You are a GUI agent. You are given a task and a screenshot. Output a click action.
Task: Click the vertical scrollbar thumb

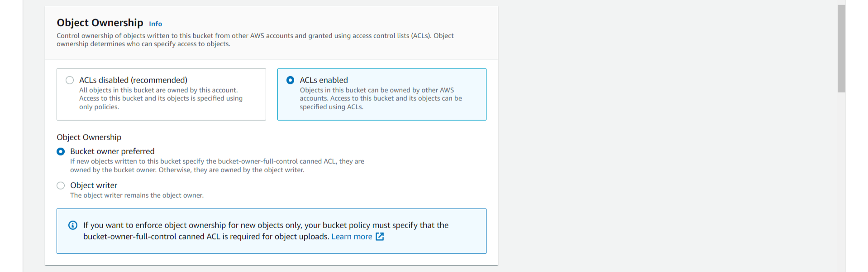[841, 49]
